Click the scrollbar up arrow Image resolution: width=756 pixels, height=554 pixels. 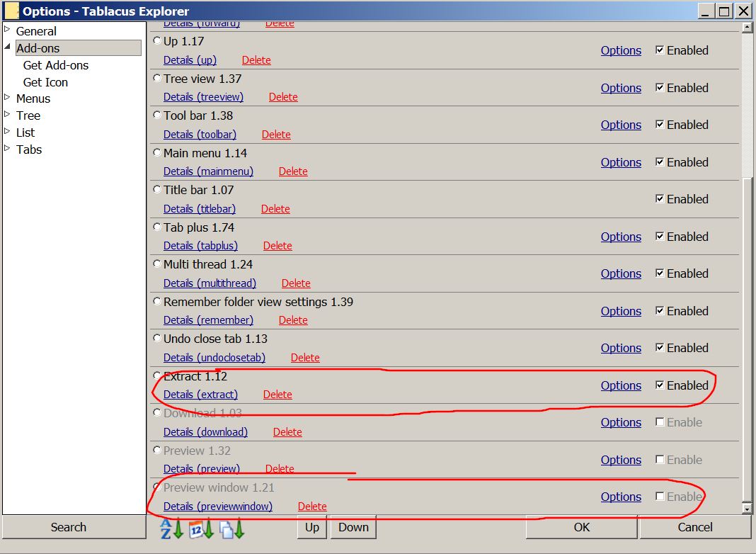coord(747,27)
